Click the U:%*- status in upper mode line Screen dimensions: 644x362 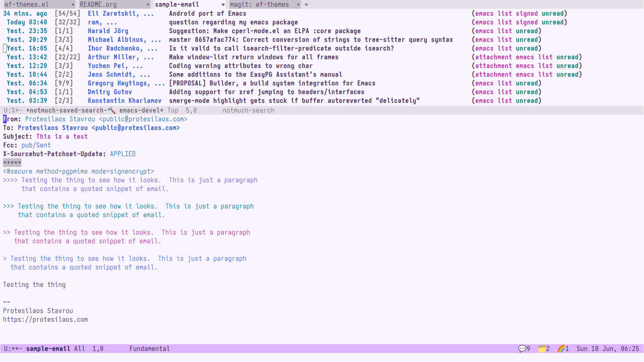(13, 110)
